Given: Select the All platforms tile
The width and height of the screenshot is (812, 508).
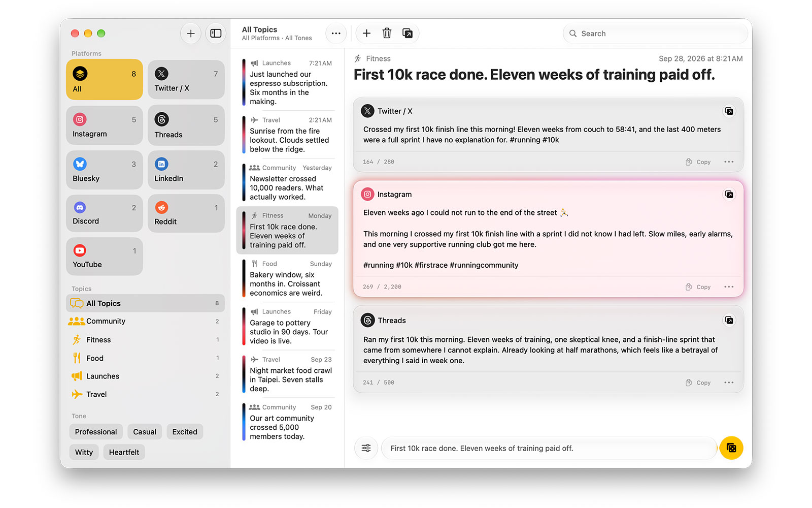Looking at the screenshot, I should click(x=105, y=79).
